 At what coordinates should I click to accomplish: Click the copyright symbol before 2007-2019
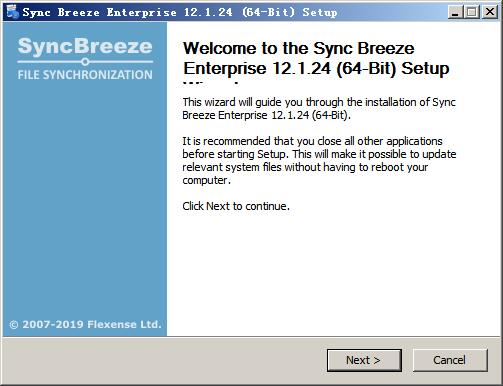pyautogui.click(x=14, y=325)
